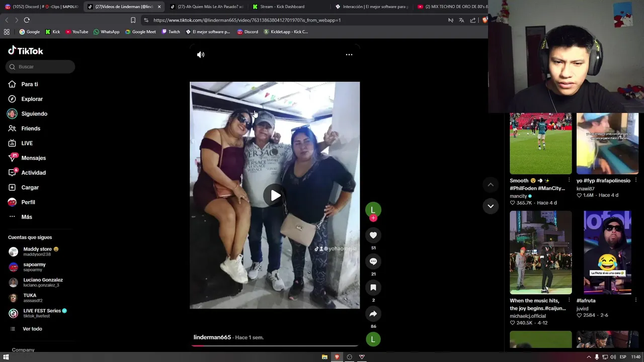This screenshot has width=644, height=362.
Task: Open options for When the music hits video
Action: click(569, 301)
